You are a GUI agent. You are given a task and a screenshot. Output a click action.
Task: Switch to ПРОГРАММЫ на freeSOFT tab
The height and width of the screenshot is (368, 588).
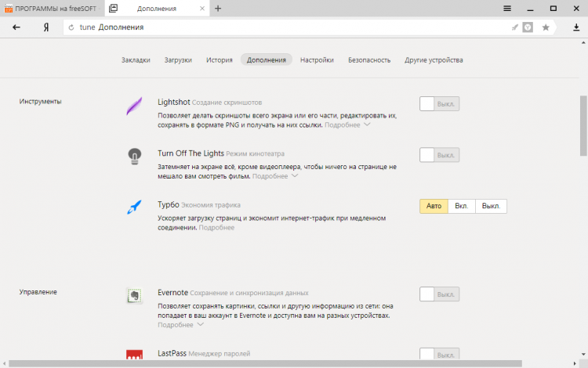[52, 9]
